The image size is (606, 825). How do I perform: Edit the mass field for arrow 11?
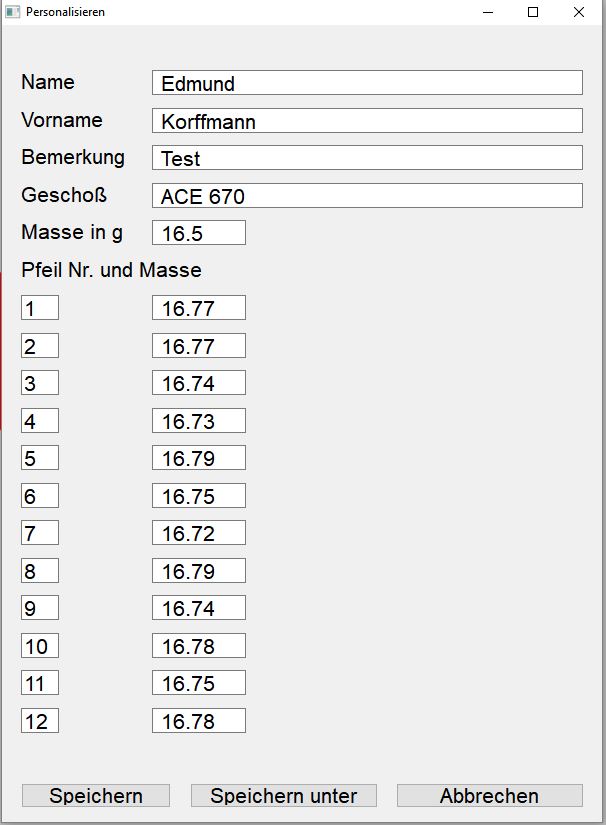point(198,683)
